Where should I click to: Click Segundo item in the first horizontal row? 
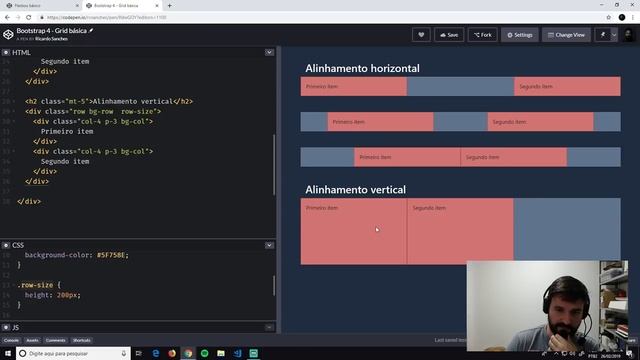536,87
